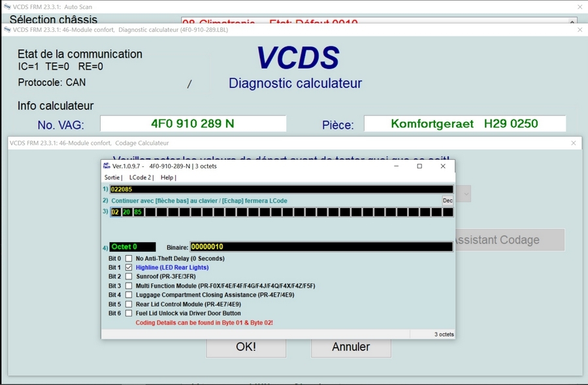588x385 pixels.
Task: Click the VCDS icon in Diagnostic calculateur title
Action: point(7,29)
